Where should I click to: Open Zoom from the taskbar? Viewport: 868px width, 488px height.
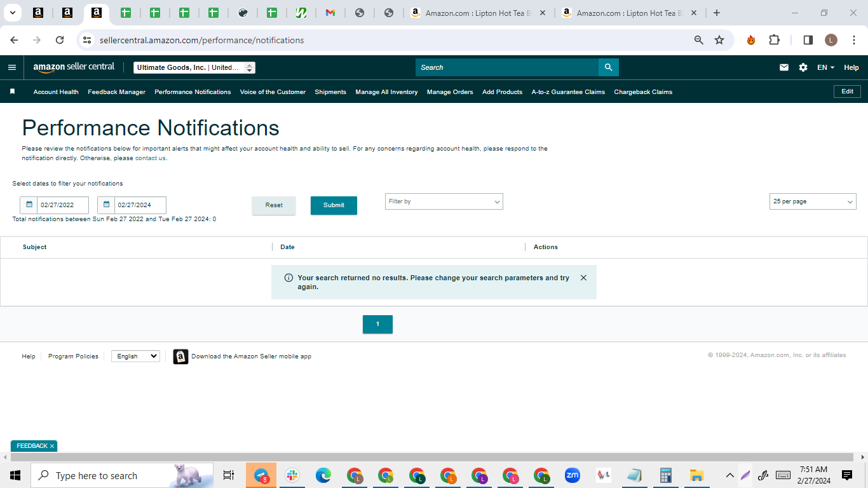[573, 475]
